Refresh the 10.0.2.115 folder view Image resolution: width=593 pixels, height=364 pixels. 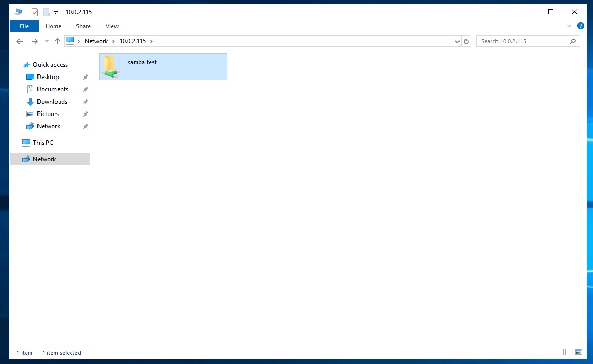point(466,41)
